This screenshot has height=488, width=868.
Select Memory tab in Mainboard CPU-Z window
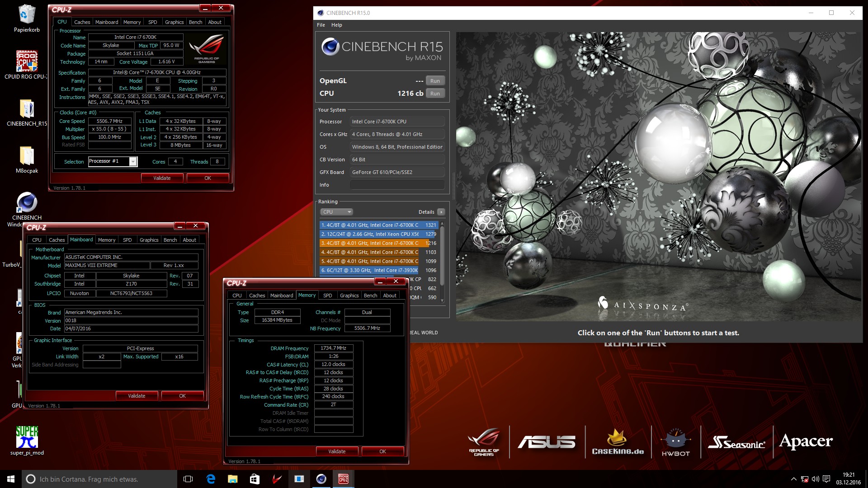[107, 240]
